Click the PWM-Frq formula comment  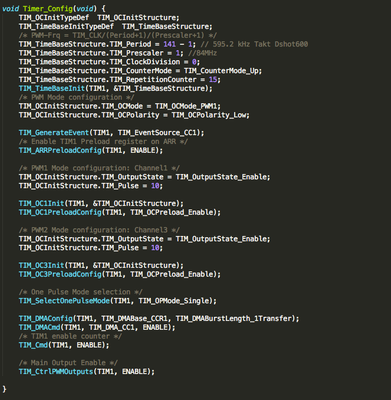coord(118,35)
